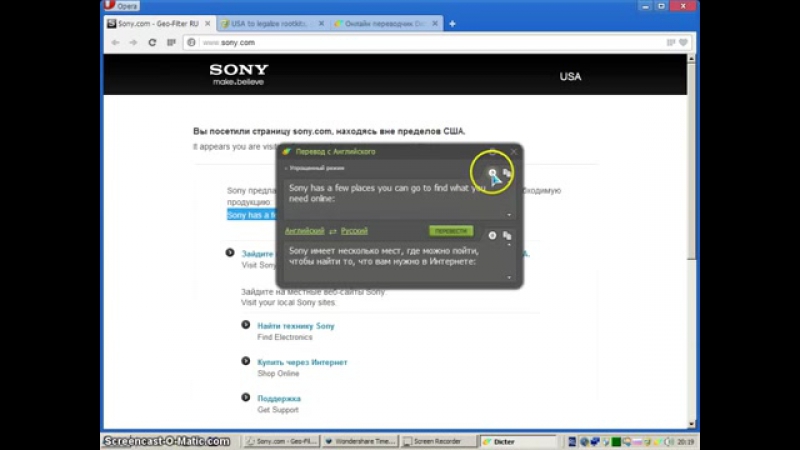Screen dimensions: 800x450
Task: Swap translation languages with the arrows icon
Action: (333, 231)
